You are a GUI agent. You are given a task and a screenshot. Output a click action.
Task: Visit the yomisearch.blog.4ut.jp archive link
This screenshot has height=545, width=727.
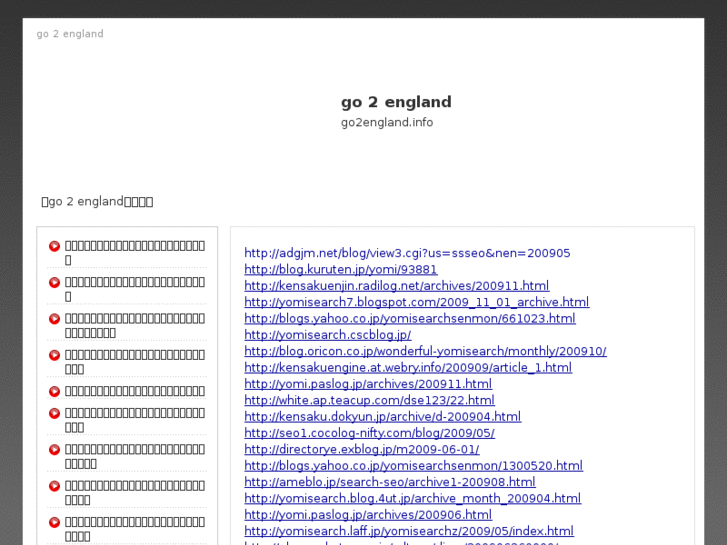pos(413,498)
